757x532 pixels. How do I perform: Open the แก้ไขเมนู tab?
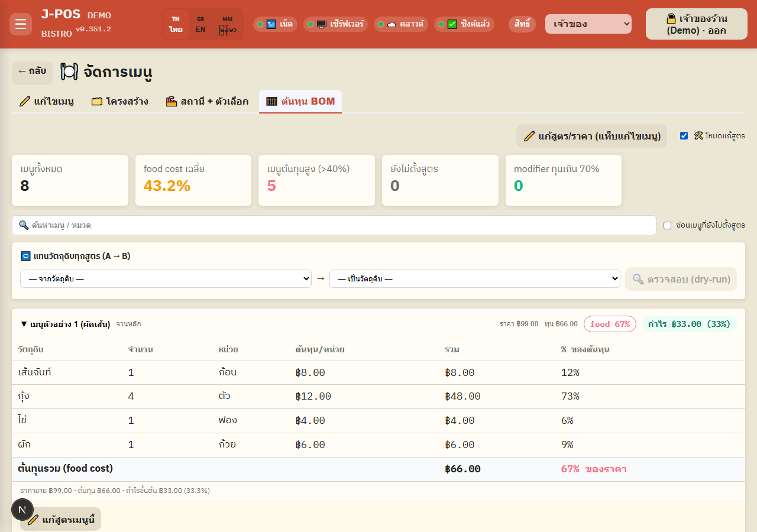[x=46, y=102]
